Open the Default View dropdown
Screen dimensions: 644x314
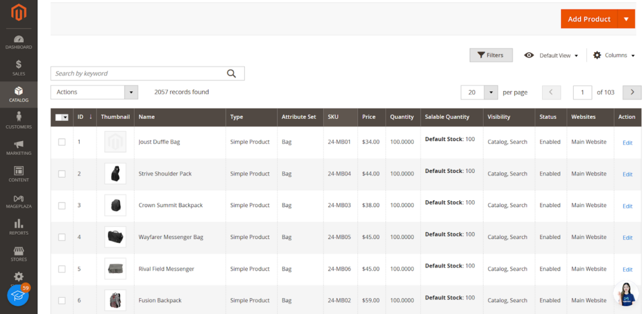point(552,55)
